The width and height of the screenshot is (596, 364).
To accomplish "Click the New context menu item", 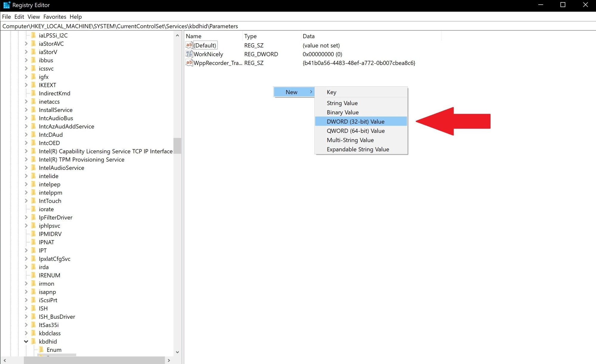I will coord(294,92).
